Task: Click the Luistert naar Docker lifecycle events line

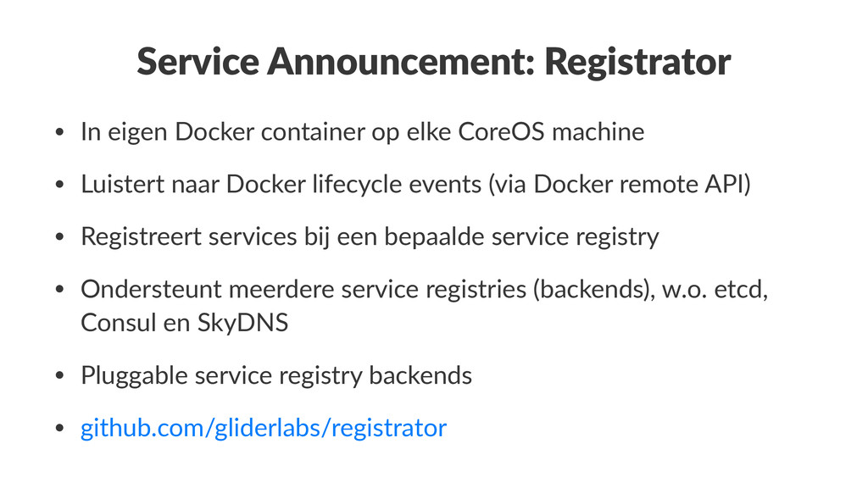Action: (x=415, y=185)
